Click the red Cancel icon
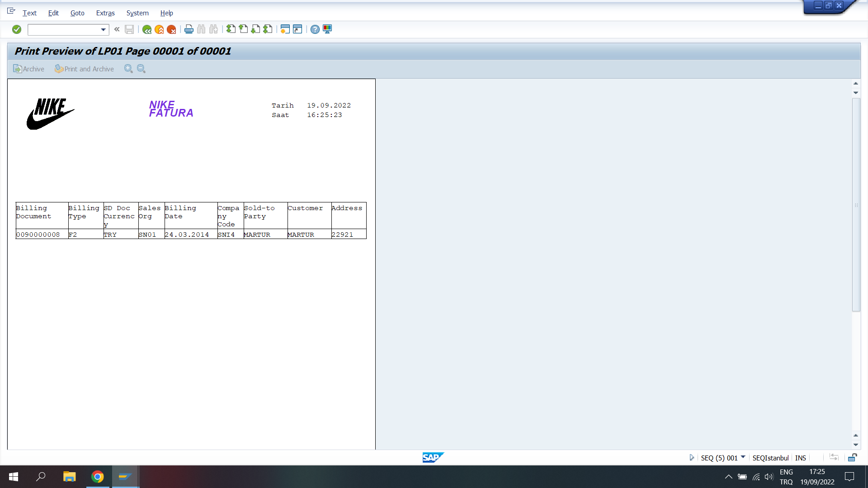 (171, 29)
